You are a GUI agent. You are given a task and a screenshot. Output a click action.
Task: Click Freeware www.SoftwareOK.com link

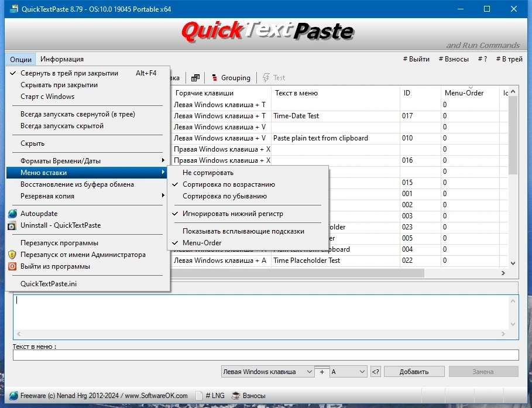[x=104, y=396]
